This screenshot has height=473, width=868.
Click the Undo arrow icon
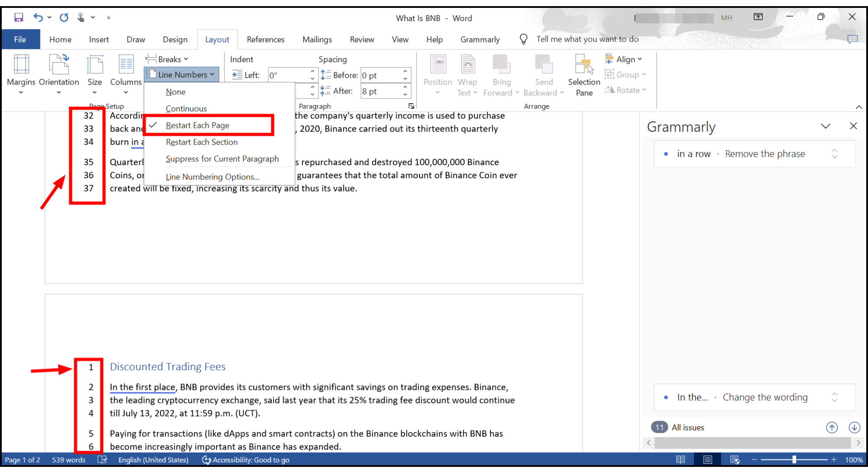tap(38, 18)
